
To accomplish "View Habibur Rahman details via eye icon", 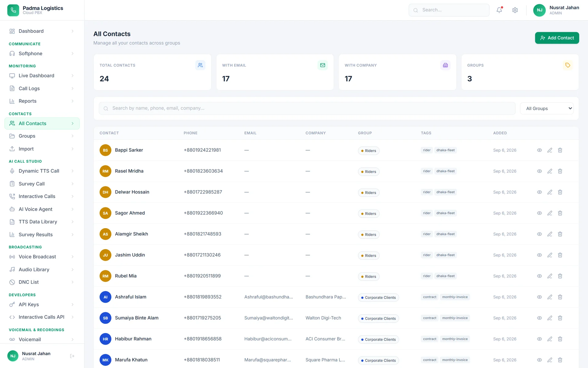I will point(540,339).
